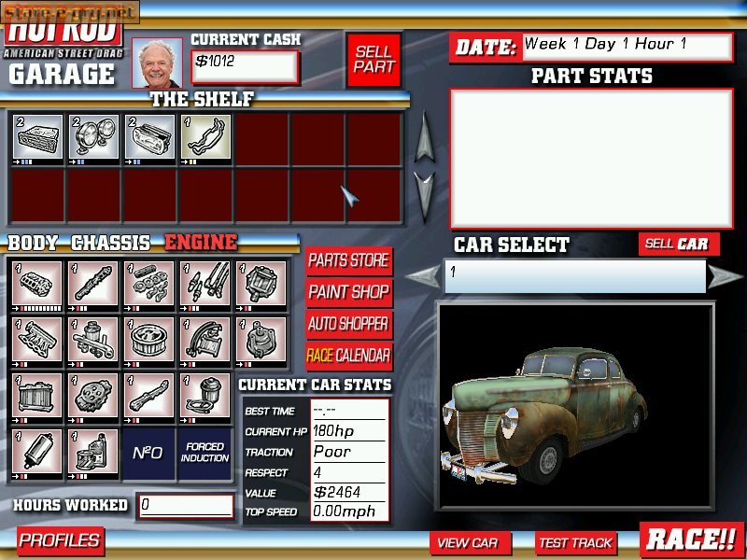Select the camshaft icon in the parts grid
This screenshot has width=747, height=560.
[x=93, y=282]
